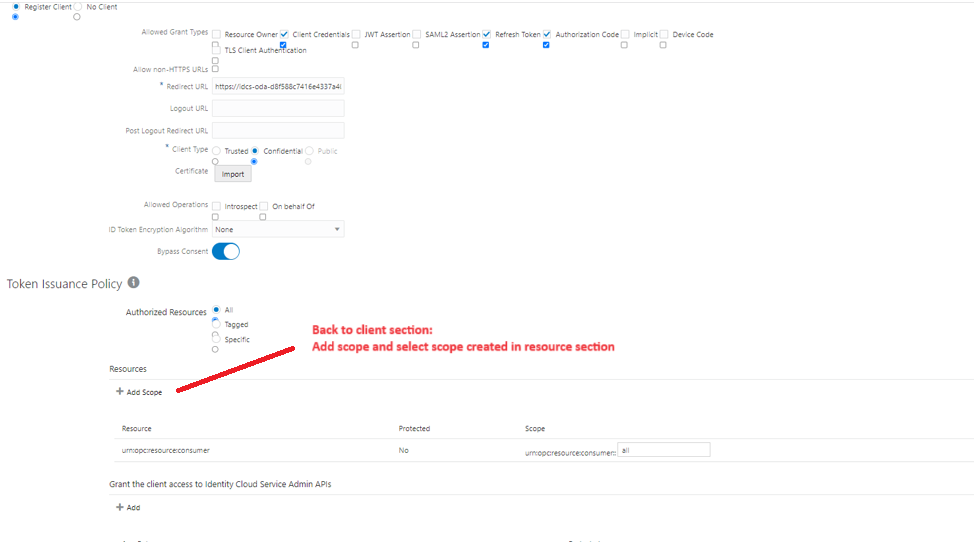This screenshot has width=974, height=542.
Task: Open the Token Issuance Policy info icon
Action: tap(134, 282)
